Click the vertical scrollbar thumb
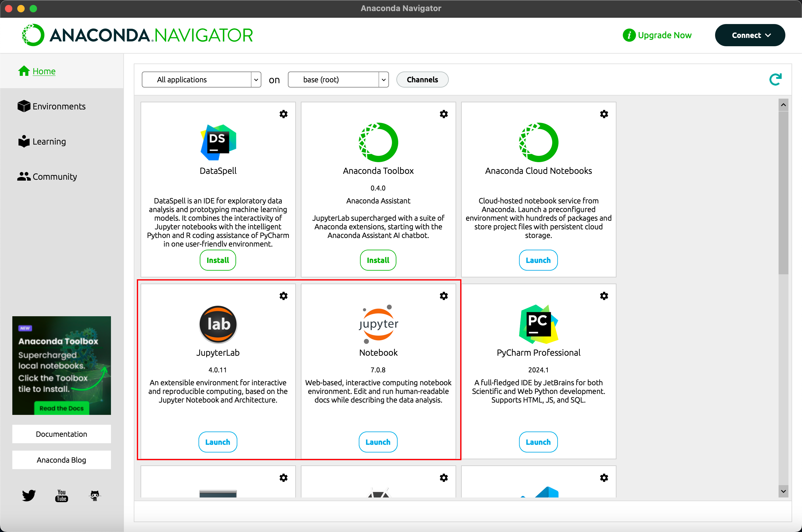The image size is (802, 532). click(783, 192)
